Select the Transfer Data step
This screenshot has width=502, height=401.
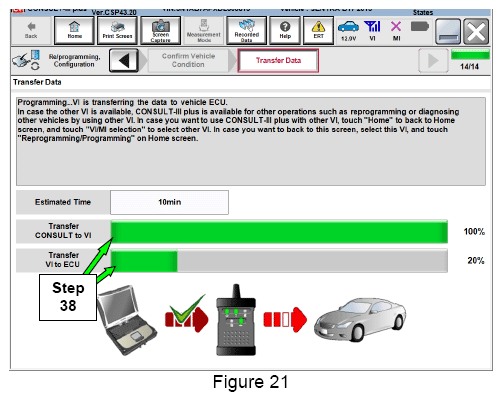coord(278,60)
